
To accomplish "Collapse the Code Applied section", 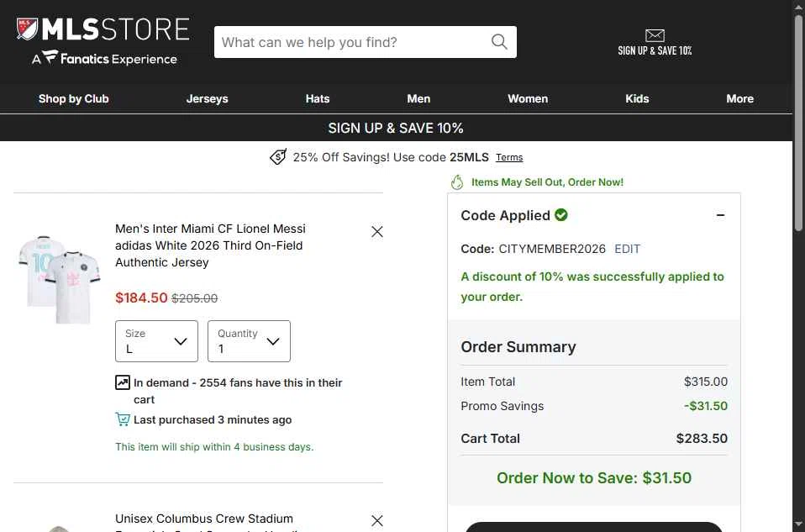I will (x=720, y=215).
